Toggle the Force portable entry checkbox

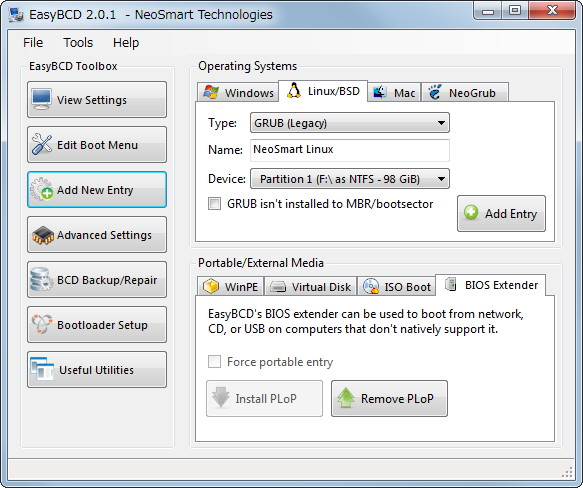pyautogui.click(x=214, y=362)
